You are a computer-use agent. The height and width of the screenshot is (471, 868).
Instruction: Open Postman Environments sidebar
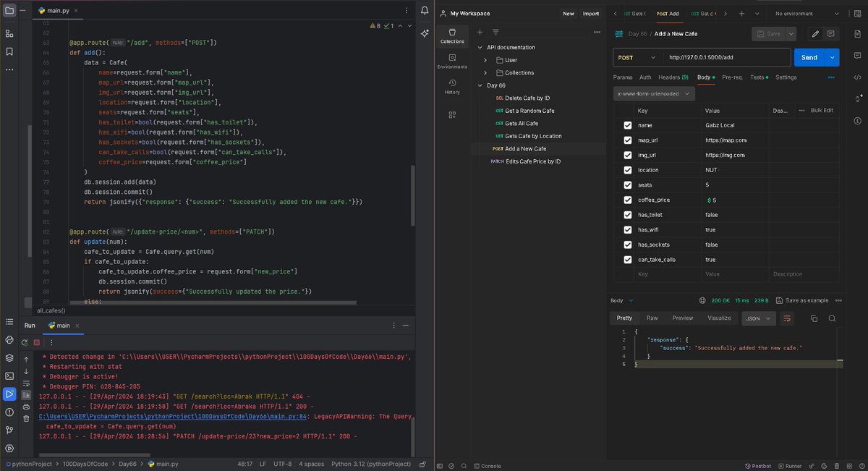(452, 61)
